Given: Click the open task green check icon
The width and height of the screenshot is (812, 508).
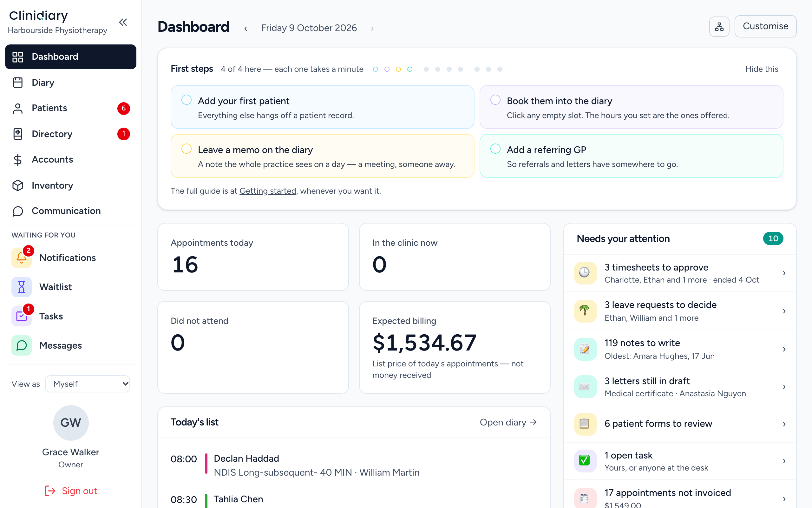Looking at the screenshot, I should [585, 461].
